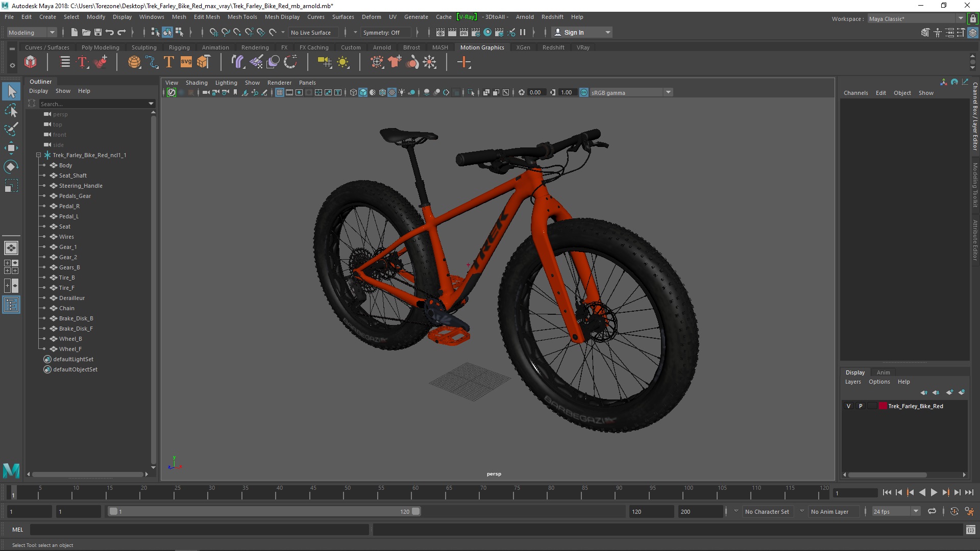Switch to the Poly Modeling shelf tab
980x551 pixels.
point(100,47)
